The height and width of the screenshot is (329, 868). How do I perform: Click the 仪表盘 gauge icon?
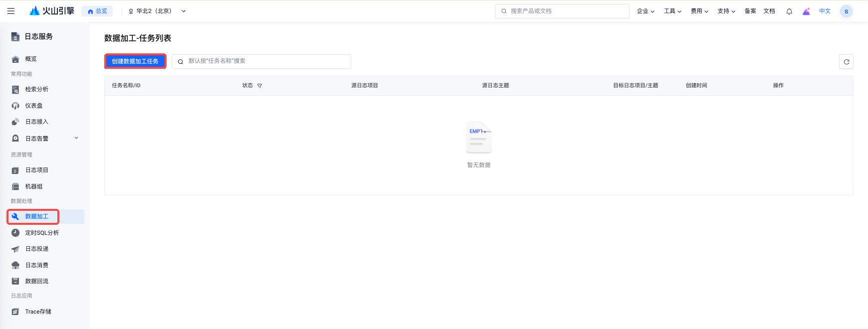(15, 106)
